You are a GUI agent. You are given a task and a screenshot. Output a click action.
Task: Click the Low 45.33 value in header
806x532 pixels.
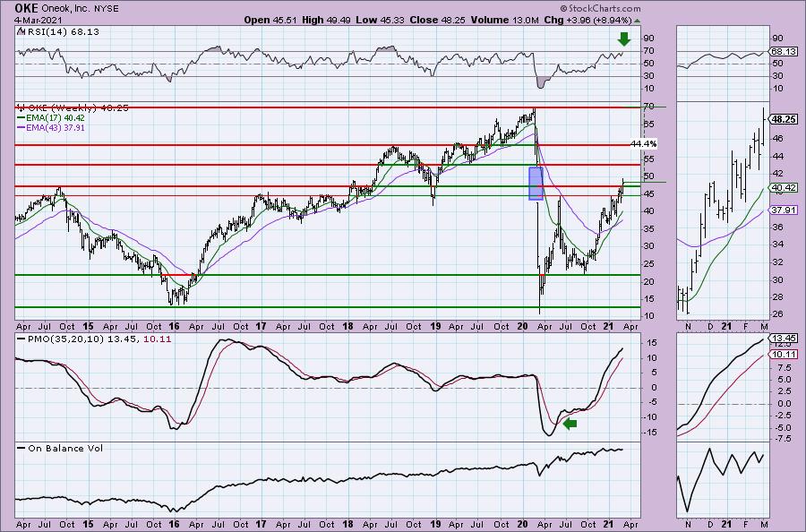380,20
